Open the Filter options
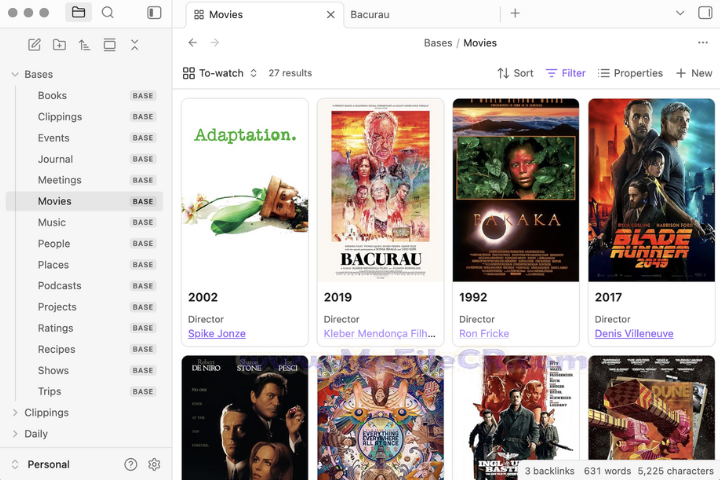This screenshot has height=480, width=720. tap(565, 73)
